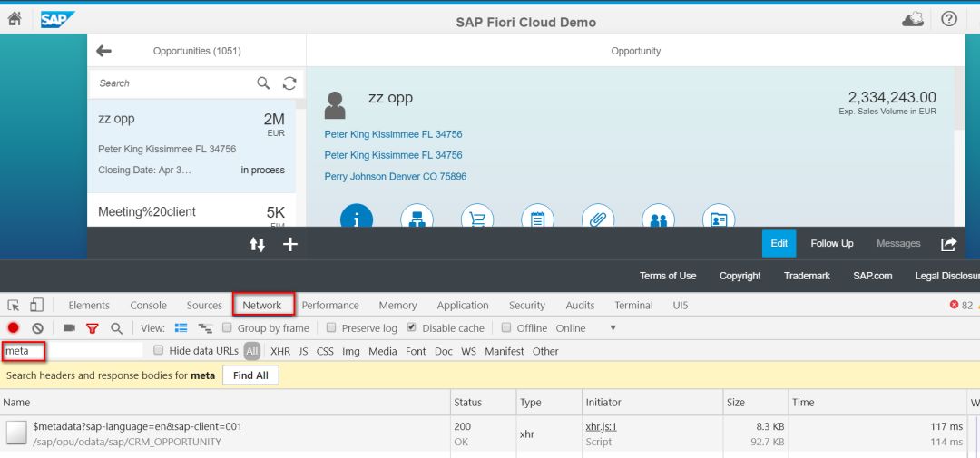
Task: Open the Copyright link
Action: tap(740, 276)
